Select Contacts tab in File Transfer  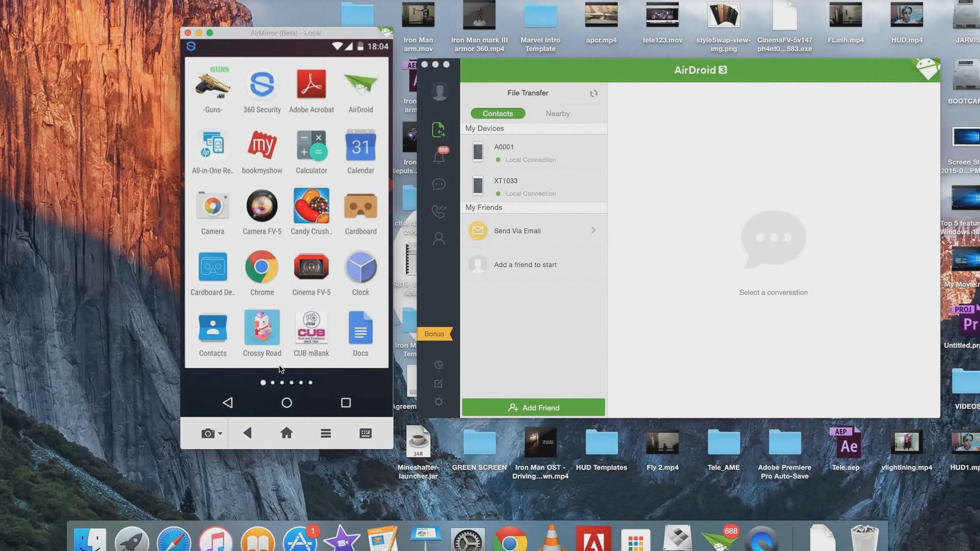498,113
